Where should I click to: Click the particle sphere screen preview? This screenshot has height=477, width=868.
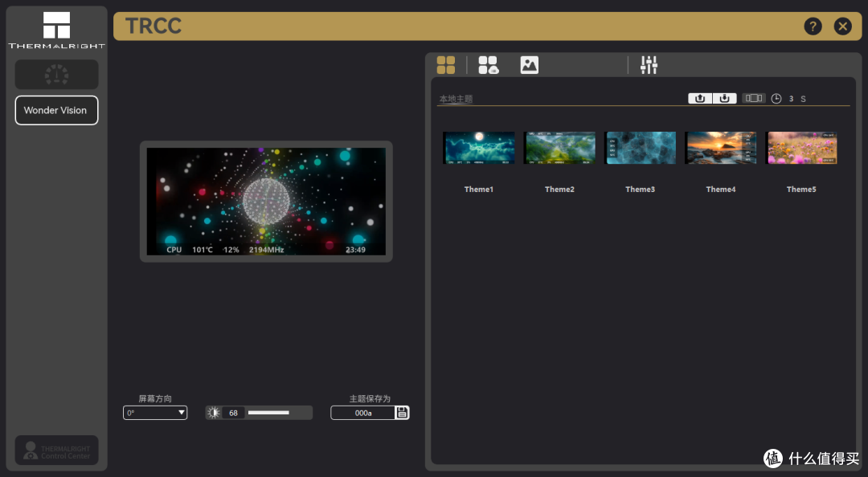click(266, 202)
